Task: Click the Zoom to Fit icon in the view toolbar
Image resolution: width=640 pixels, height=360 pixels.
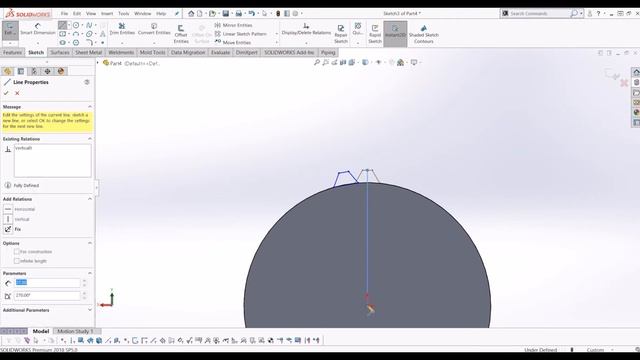Action: (x=316, y=62)
